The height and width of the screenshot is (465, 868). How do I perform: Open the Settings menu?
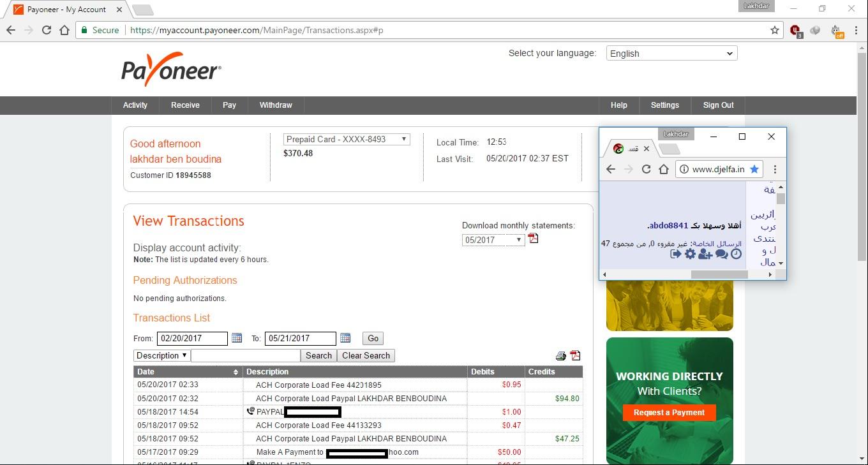(664, 105)
